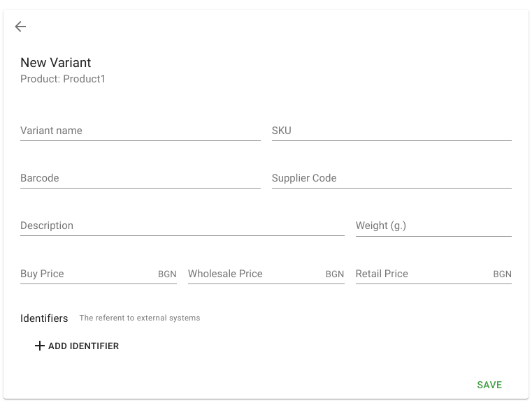The image size is (532, 405).
Task: Save the new variant
Action: [489, 385]
